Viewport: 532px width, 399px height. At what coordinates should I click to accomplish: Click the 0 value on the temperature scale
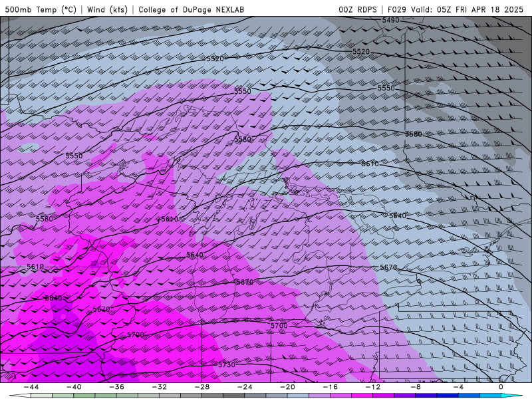(501, 387)
